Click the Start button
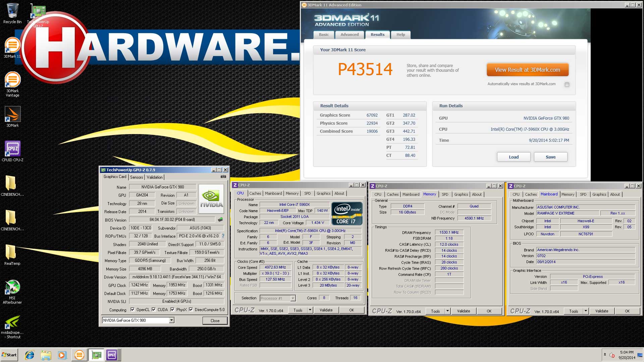The height and width of the screenshot is (362, 644). click(x=9, y=355)
